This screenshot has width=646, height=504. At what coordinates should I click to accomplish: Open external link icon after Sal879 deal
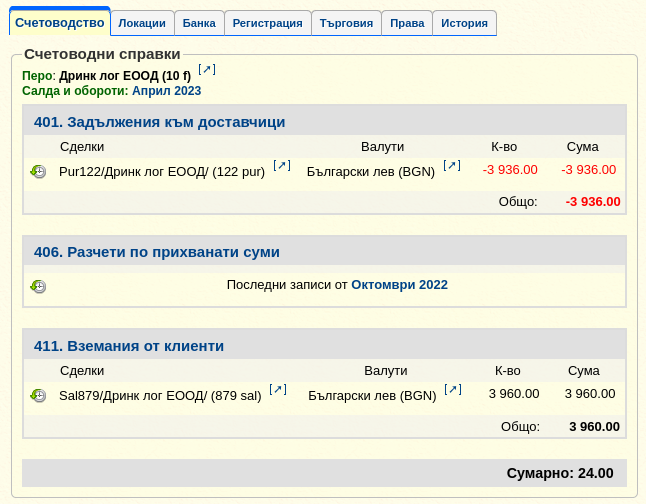click(x=278, y=390)
